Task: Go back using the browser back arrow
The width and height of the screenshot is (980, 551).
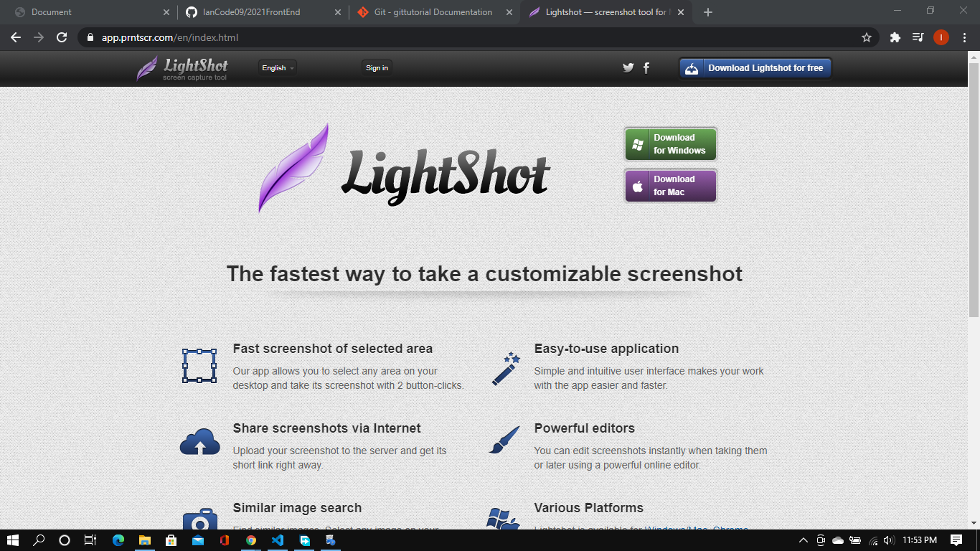Action: click(x=16, y=37)
